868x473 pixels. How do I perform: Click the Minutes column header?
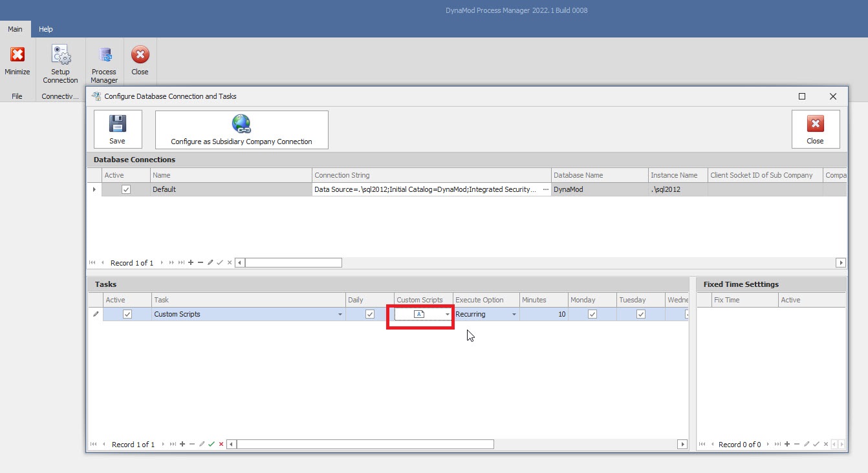[x=544, y=300]
